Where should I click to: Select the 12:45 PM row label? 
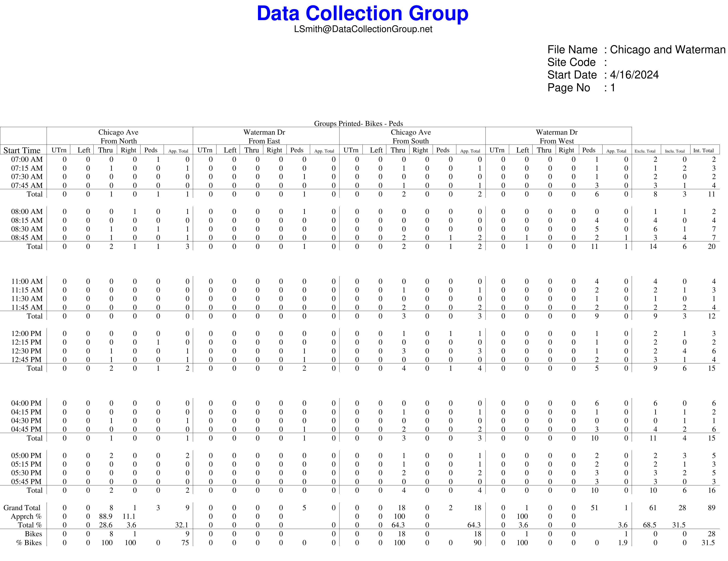[26, 360]
